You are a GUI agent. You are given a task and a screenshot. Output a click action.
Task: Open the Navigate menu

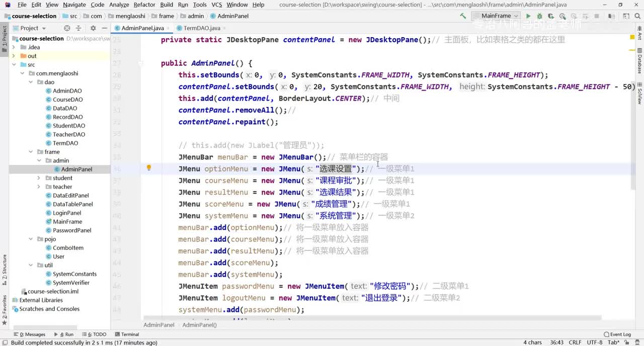(x=74, y=5)
